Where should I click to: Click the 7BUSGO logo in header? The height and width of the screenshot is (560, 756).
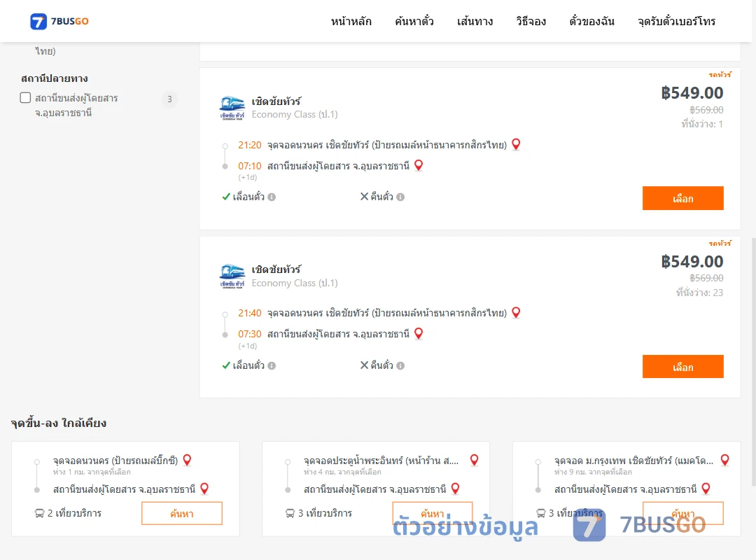point(59,21)
